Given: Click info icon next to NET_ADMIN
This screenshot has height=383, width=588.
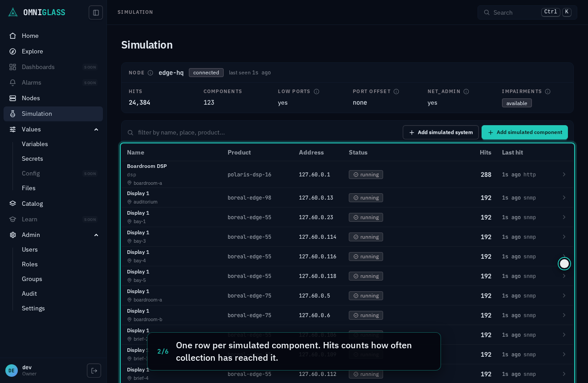Looking at the screenshot, I should tap(466, 91).
